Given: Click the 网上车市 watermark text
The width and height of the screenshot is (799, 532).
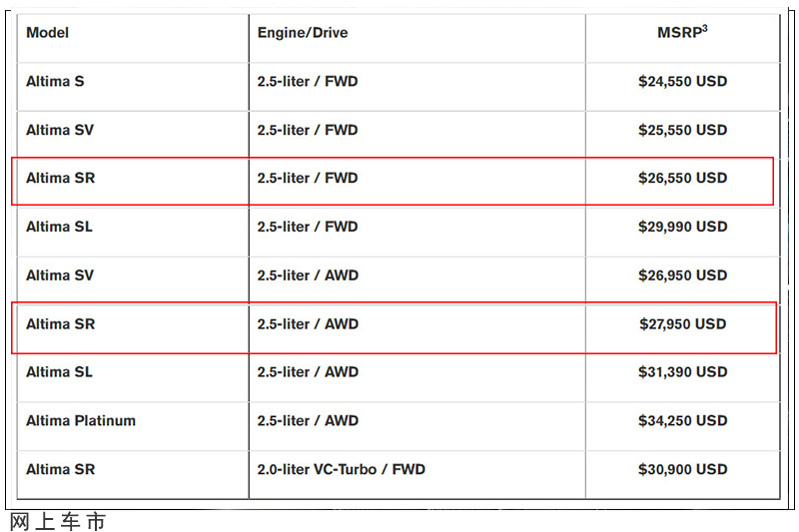Looking at the screenshot, I should coord(58,522).
